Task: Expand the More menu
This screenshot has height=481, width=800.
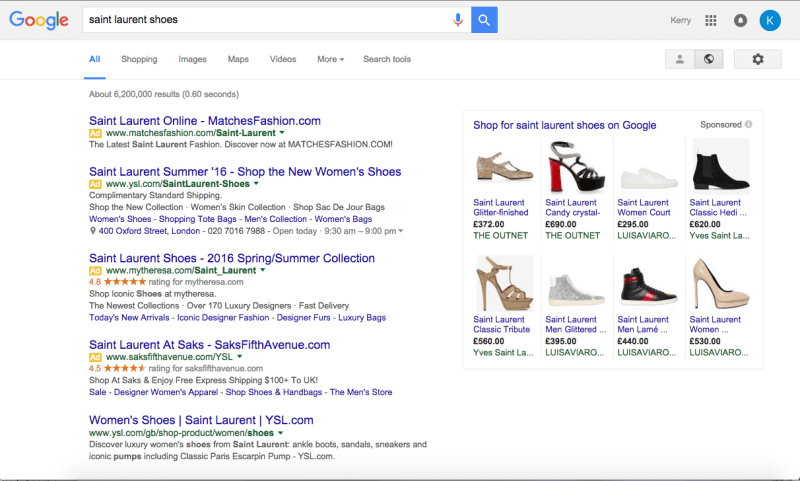Action: click(x=331, y=59)
